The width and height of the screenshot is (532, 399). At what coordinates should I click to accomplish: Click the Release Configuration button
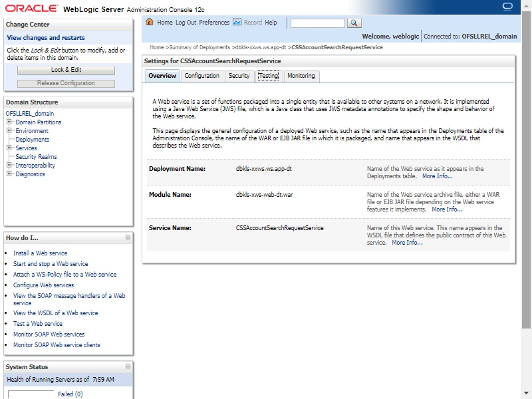[66, 84]
